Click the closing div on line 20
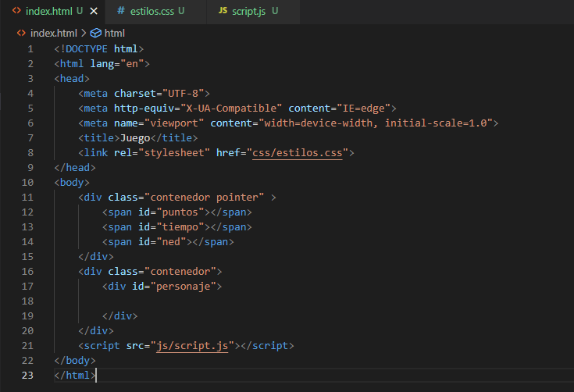This screenshot has height=392, width=574. coord(96,331)
